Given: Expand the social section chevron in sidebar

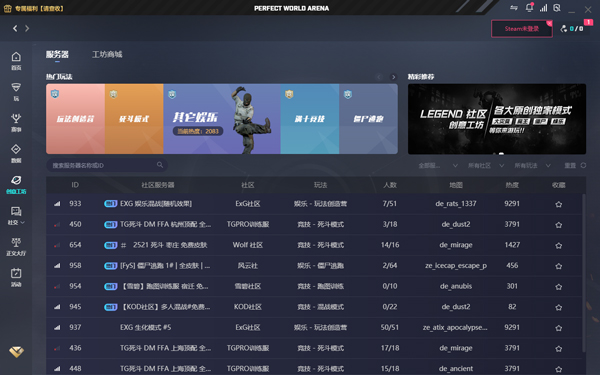Looking at the screenshot, I should (23, 222).
